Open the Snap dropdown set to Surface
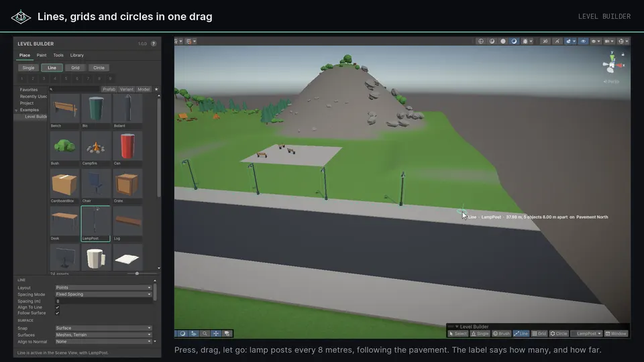The width and height of the screenshot is (644, 362). [x=103, y=328]
